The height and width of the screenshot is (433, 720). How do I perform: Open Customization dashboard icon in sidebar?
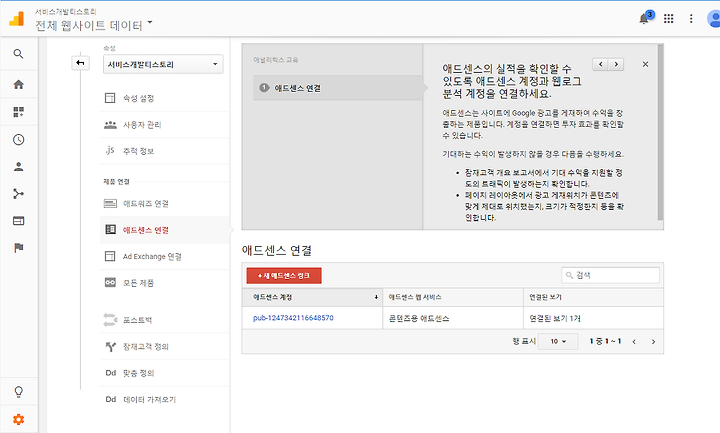pyautogui.click(x=18, y=112)
